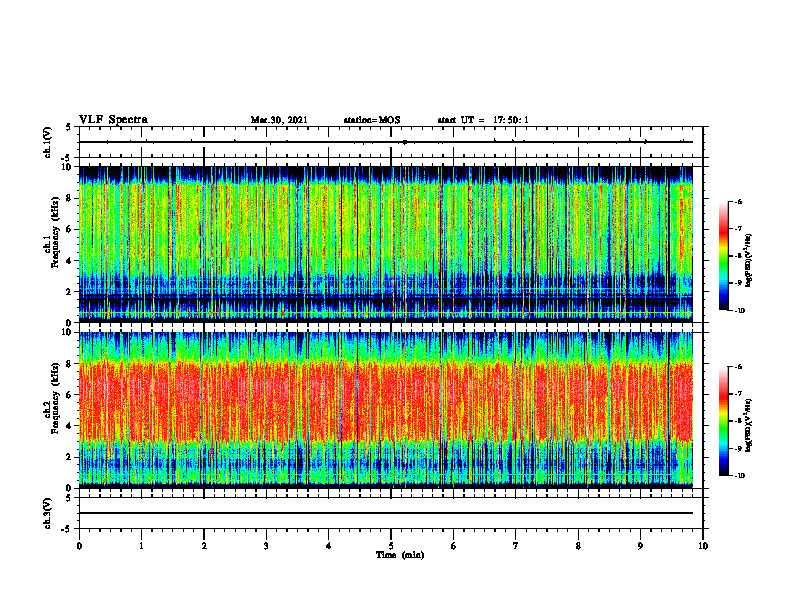
Task: Click the ch.1 spectrogram panel
Action: tap(385, 244)
